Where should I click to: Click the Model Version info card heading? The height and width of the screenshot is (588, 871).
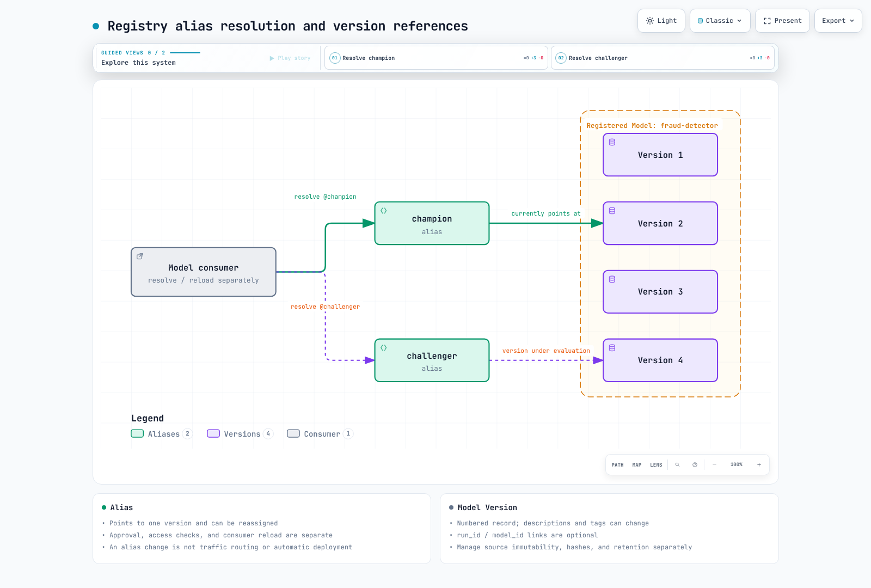pyautogui.click(x=487, y=507)
